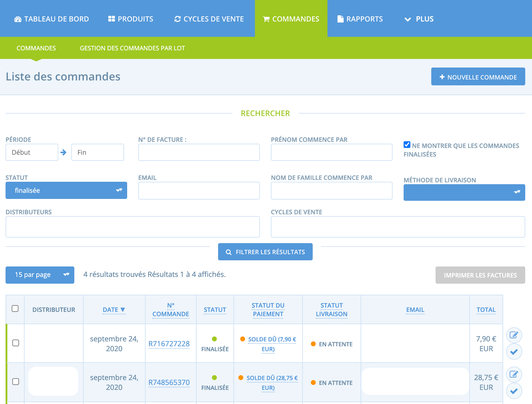This screenshot has width=532, height=404.
Task: Click Nouvelle commande button
Action: point(478,76)
